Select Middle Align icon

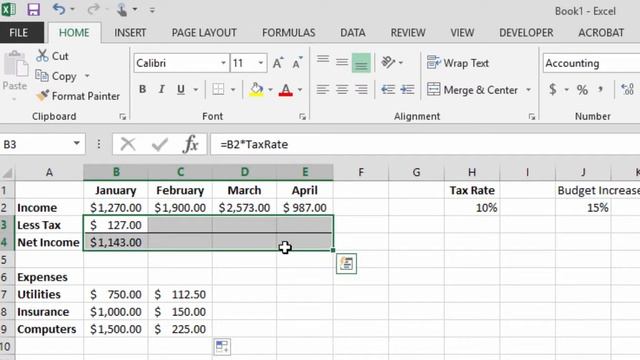(x=342, y=62)
